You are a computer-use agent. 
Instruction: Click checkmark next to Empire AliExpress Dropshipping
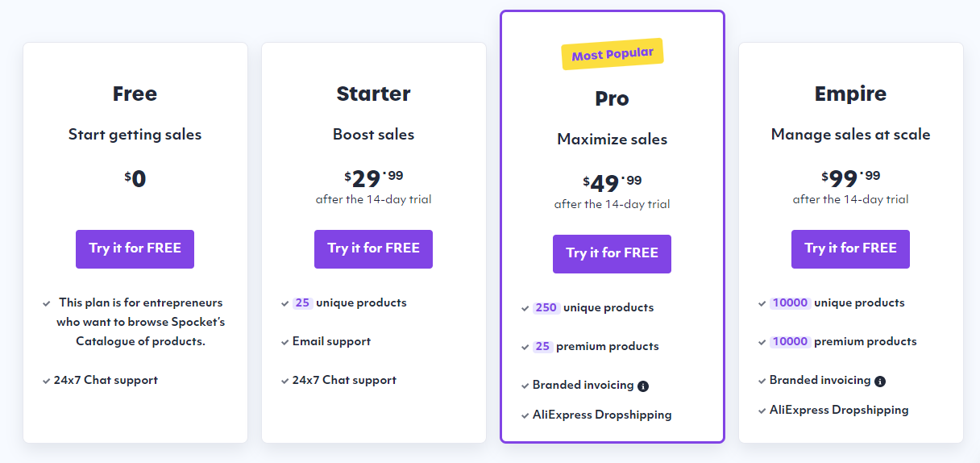(762, 411)
